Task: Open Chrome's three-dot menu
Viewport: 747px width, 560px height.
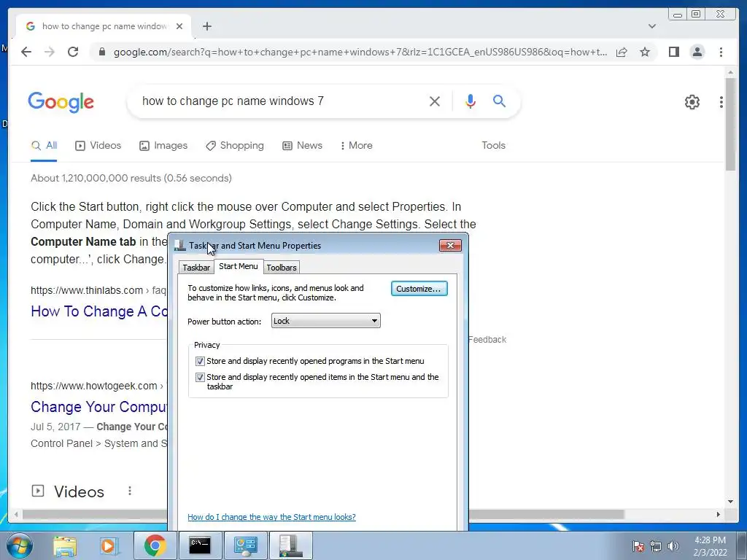Action: pyautogui.click(x=721, y=52)
